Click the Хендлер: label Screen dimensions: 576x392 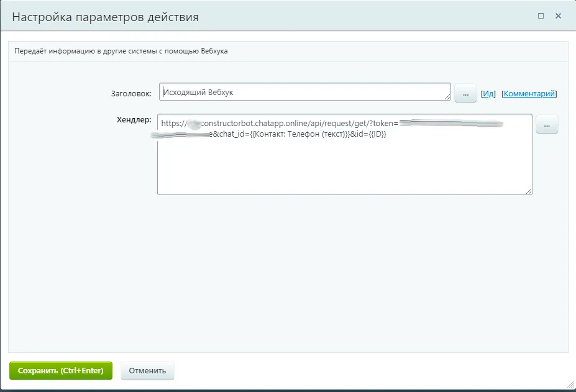(134, 119)
